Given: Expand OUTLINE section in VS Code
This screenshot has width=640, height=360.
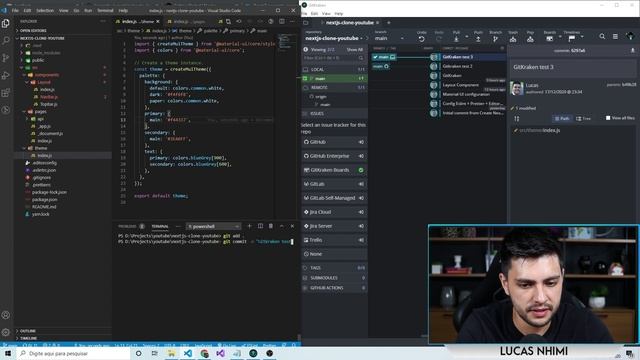Looking at the screenshot, I should (x=63, y=331).
